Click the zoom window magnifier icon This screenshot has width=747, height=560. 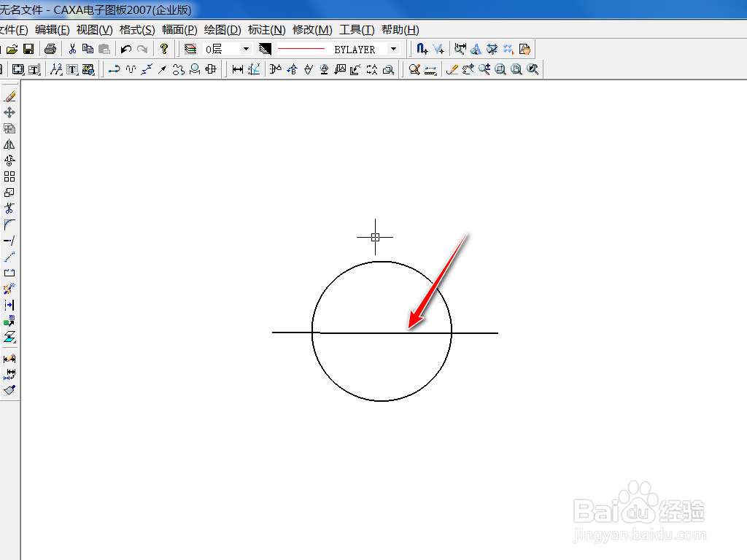tap(500, 69)
